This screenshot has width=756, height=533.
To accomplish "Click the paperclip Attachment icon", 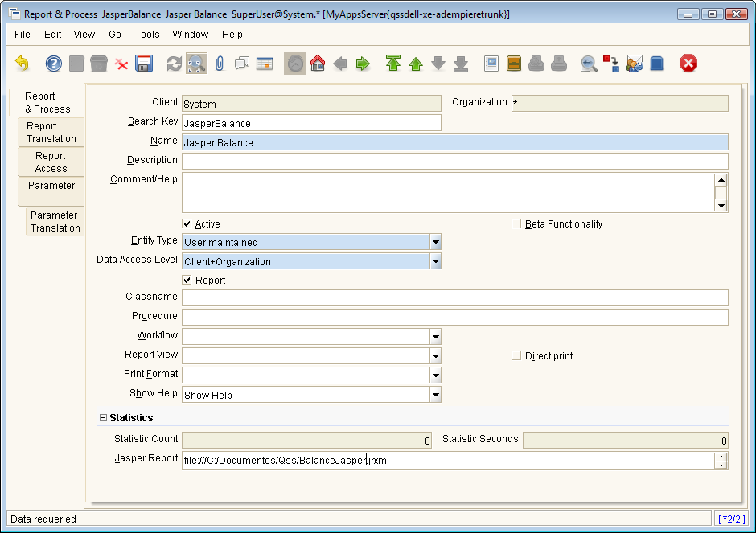I will 220,64.
